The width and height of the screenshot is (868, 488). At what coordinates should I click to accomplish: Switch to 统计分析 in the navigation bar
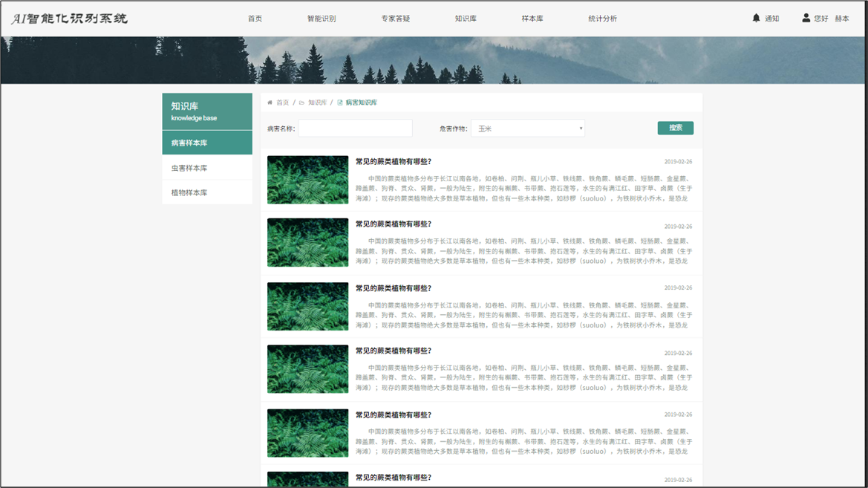pyautogui.click(x=602, y=19)
